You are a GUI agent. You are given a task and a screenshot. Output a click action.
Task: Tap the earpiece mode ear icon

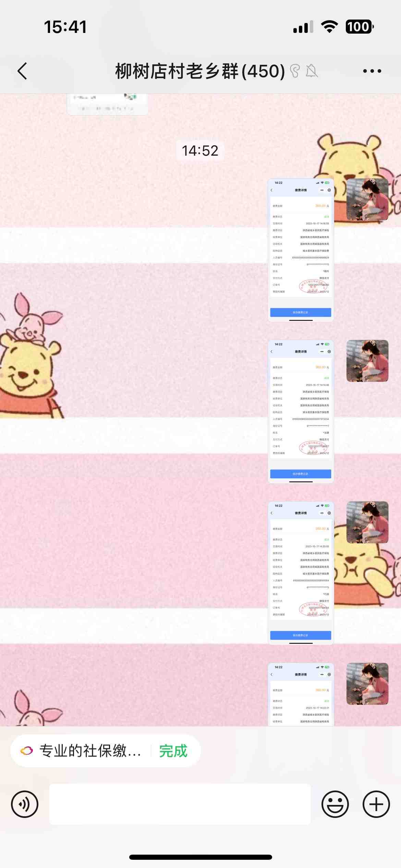point(295,71)
